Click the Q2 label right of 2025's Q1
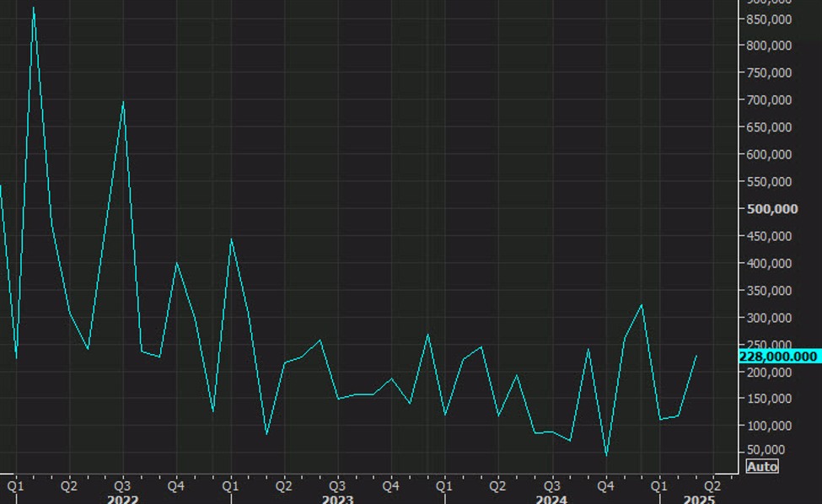Screen dimensions: 822x504 pos(713,485)
